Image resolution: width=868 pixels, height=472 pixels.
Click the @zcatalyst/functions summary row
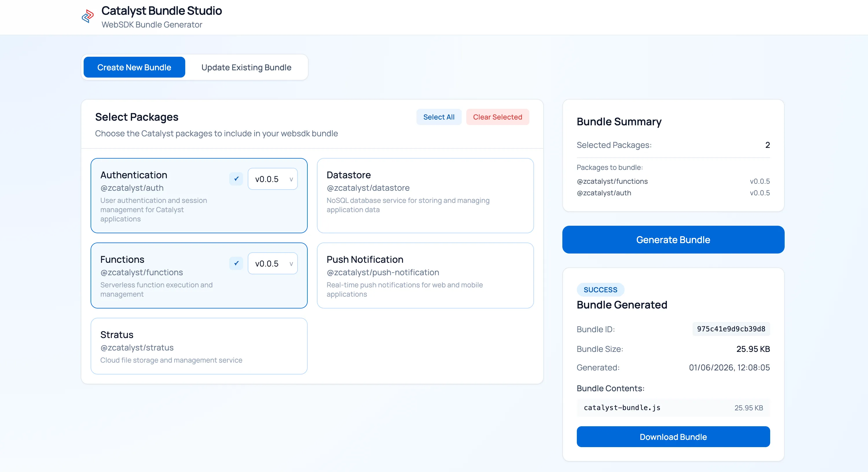pyautogui.click(x=673, y=181)
